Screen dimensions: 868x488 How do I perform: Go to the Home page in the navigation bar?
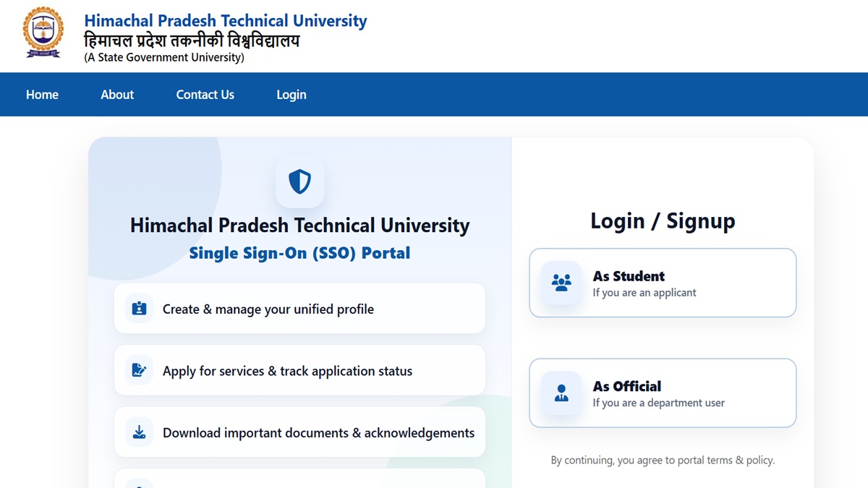coord(42,95)
